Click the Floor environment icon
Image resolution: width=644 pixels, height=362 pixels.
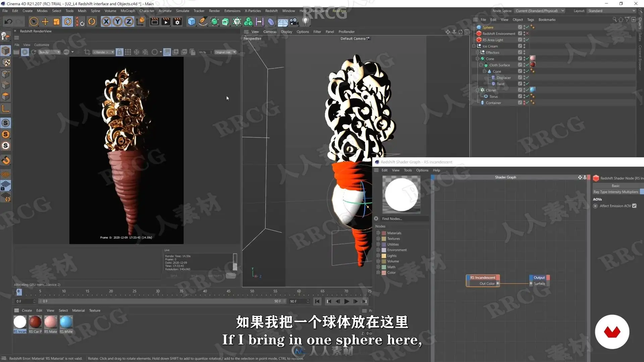click(282, 22)
